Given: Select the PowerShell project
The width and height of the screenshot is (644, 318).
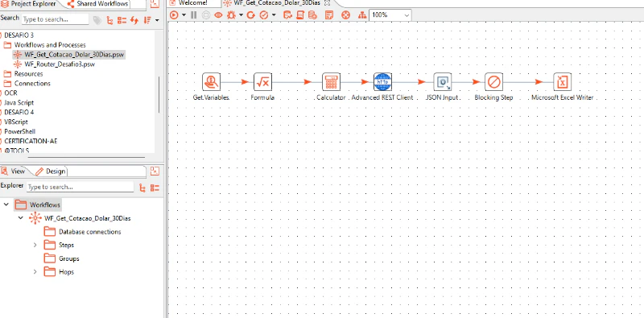Looking at the screenshot, I should 19,131.
